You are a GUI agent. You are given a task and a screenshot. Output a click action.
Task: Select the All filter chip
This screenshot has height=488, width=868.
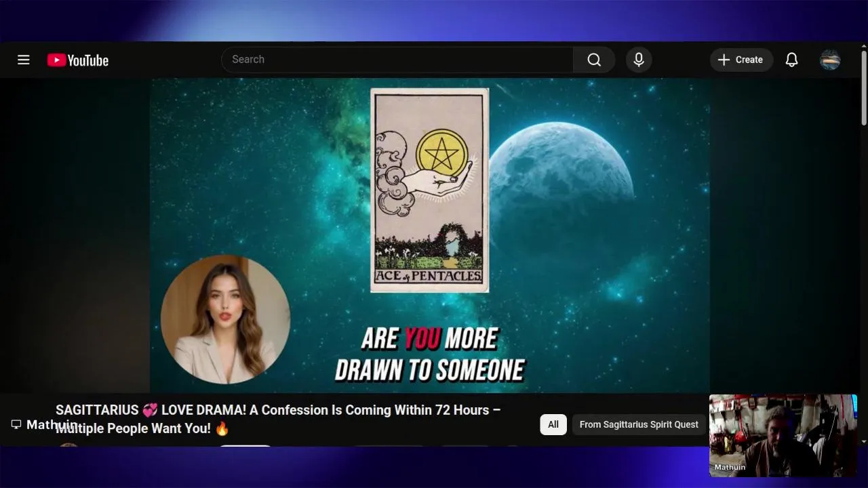pos(553,424)
